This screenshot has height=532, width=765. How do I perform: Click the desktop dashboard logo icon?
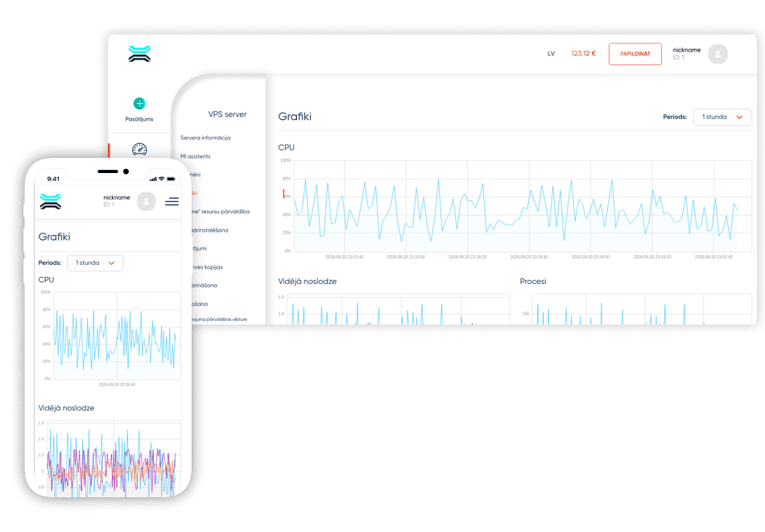tap(139, 54)
